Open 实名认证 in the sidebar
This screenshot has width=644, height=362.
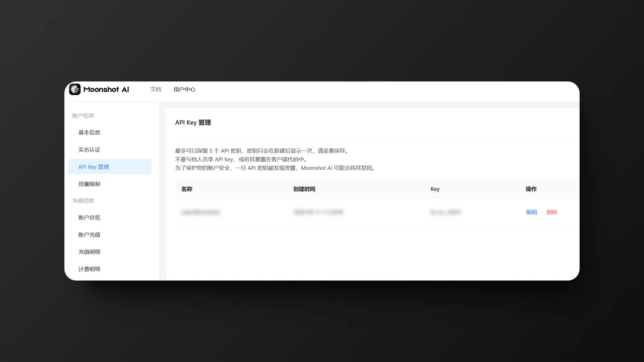89,150
